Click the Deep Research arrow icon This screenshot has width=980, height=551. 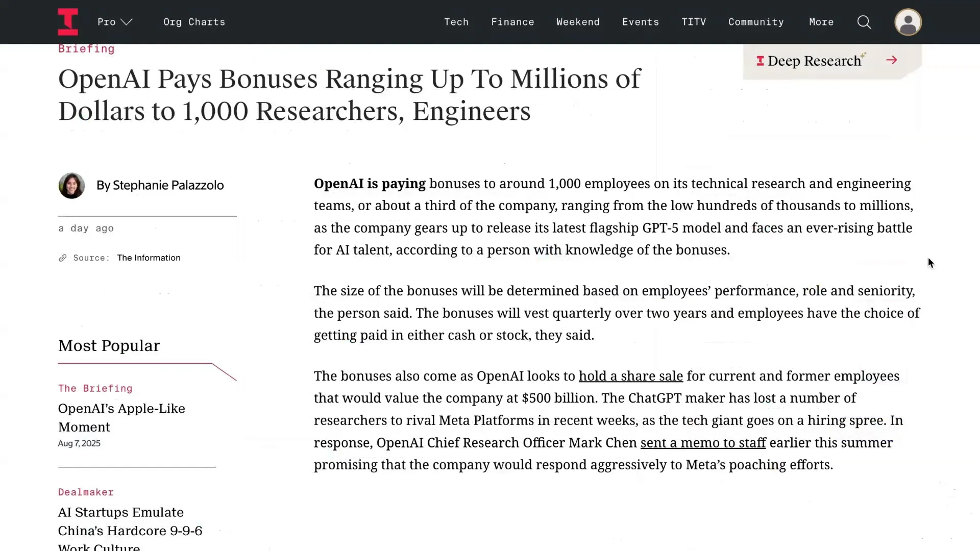point(892,60)
